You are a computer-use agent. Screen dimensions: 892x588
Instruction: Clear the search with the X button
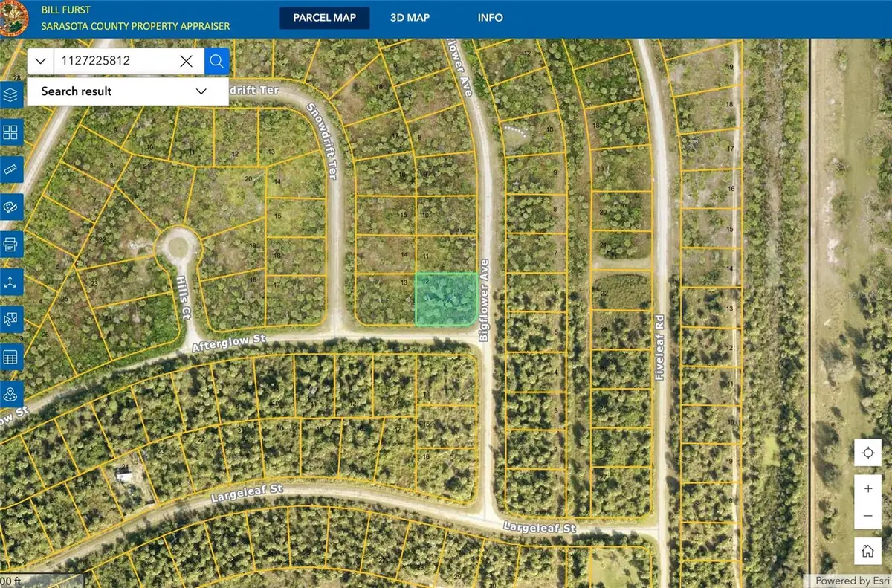pyautogui.click(x=186, y=61)
